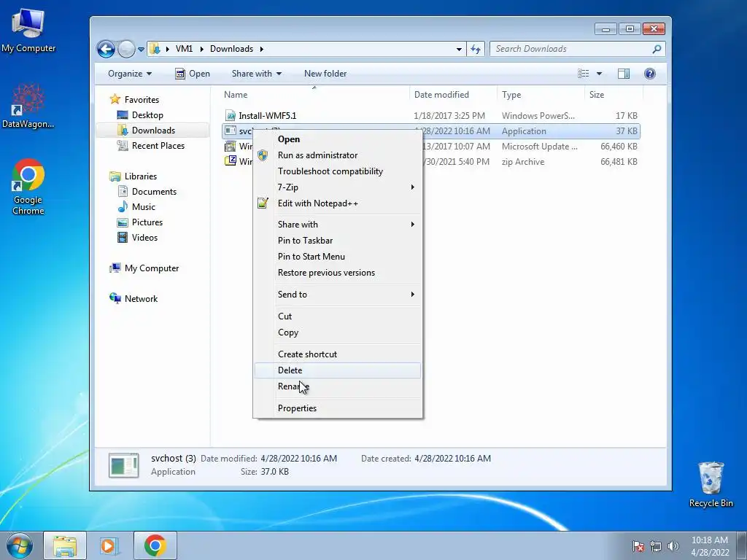This screenshot has width=747, height=560.
Task: Open the recent pages dropdown arrow
Action: point(141,49)
